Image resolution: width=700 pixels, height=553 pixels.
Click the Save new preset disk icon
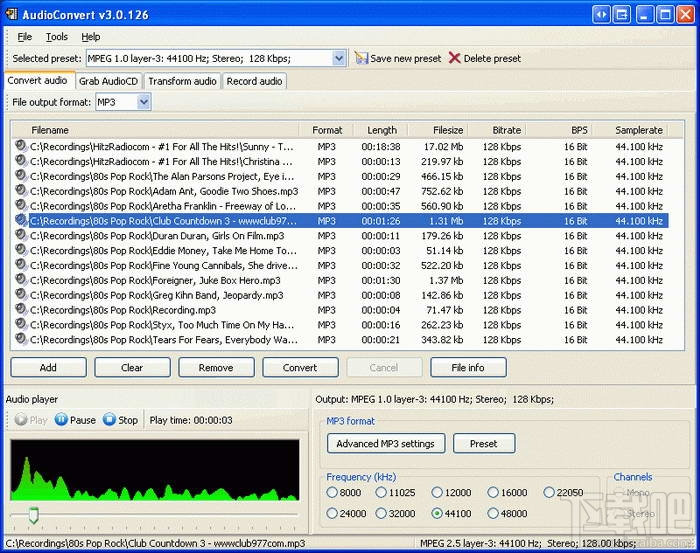tap(361, 59)
